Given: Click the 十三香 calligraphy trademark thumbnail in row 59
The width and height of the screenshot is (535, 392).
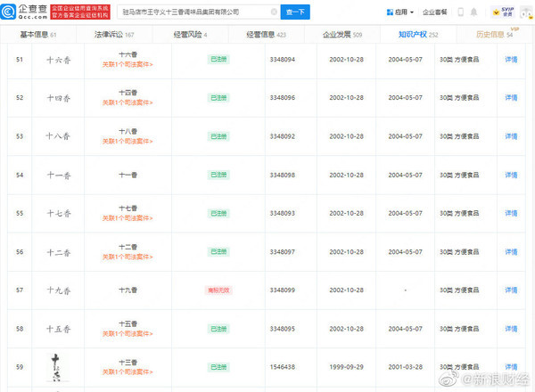Looking at the screenshot, I should (57, 367).
